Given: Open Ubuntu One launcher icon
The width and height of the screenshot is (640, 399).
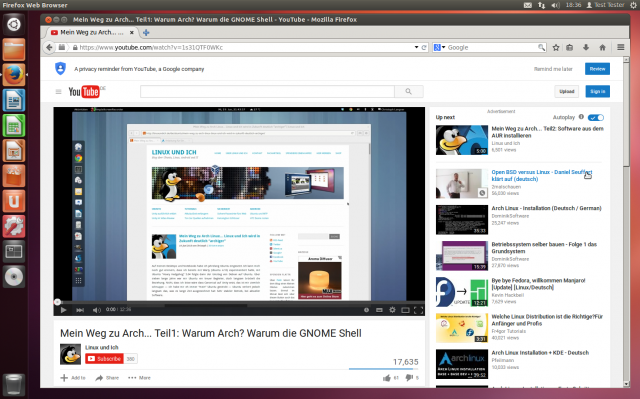Looking at the screenshot, I should 14,201.
